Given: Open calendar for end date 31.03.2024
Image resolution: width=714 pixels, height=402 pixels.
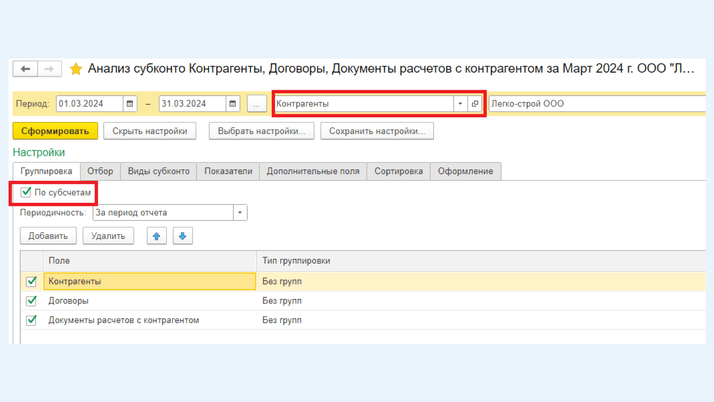Looking at the screenshot, I should [233, 104].
